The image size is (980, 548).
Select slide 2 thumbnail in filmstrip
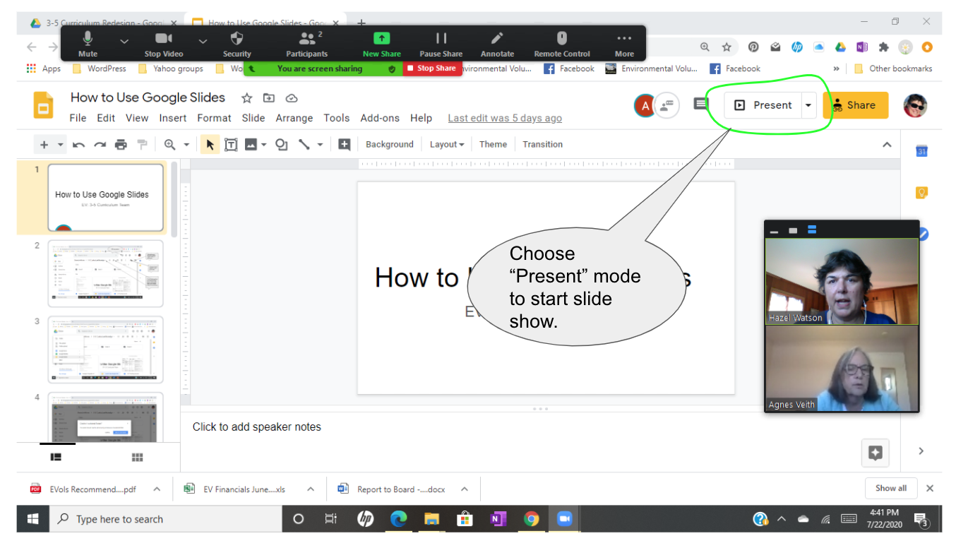(x=105, y=274)
